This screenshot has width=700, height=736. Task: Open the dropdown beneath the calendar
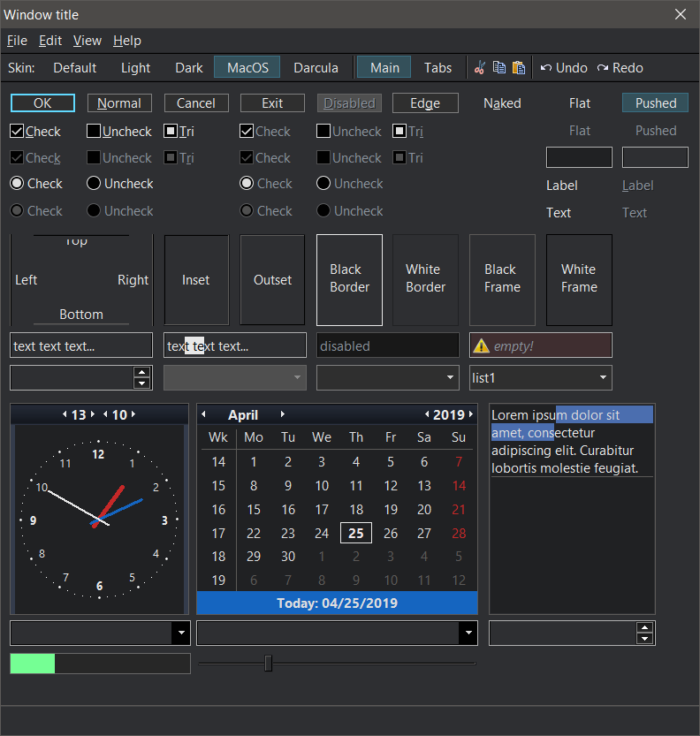[468, 633]
